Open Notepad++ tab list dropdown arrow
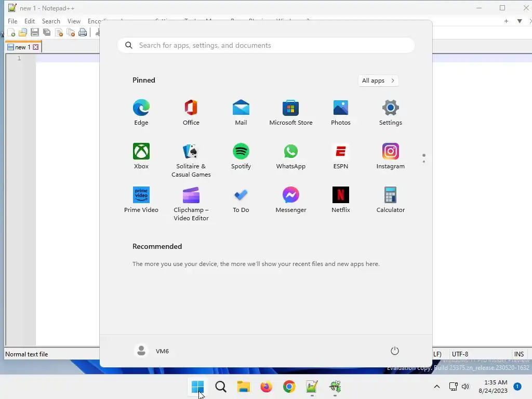This screenshot has width=532, height=399. (520, 21)
